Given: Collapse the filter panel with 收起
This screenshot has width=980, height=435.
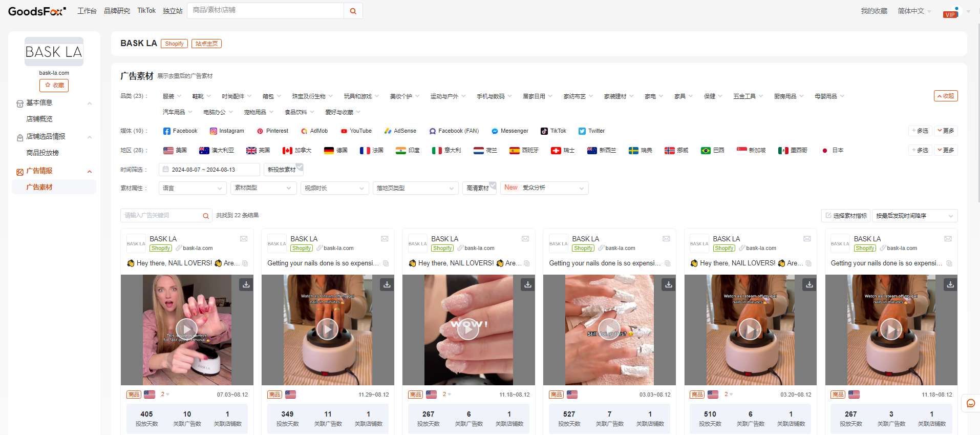Looking at the screenshot, I should pyautogui.click(x=946, y=96).
